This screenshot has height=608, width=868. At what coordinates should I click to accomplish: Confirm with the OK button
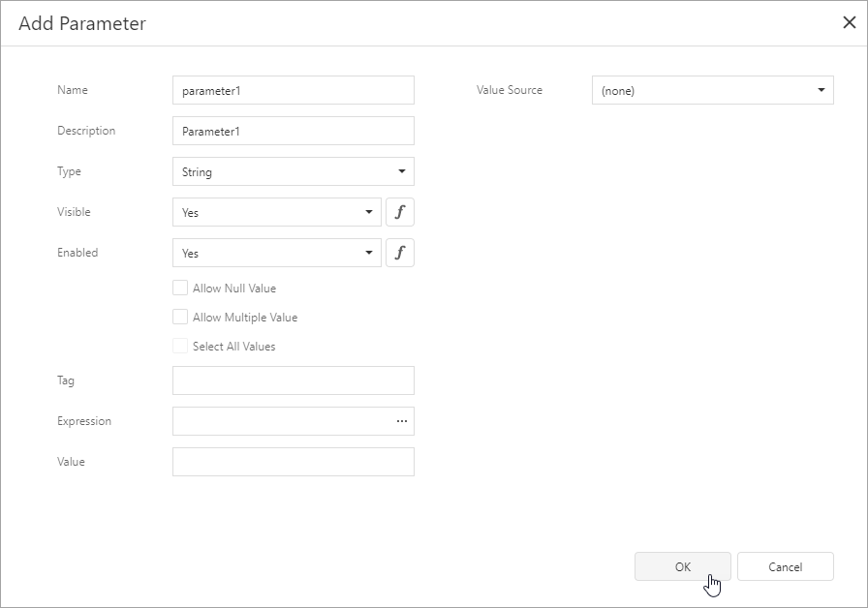(x=683, y=566)
